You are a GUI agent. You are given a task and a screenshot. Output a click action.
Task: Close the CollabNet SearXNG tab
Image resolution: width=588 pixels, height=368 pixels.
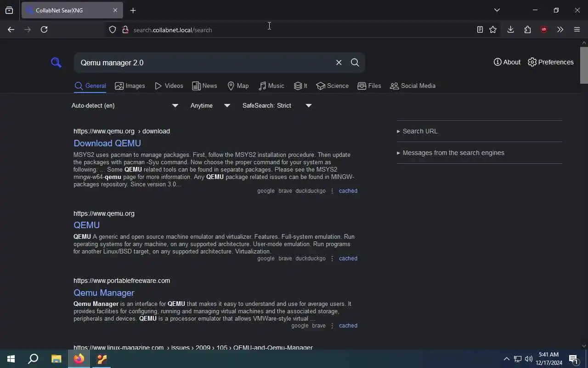115,10
